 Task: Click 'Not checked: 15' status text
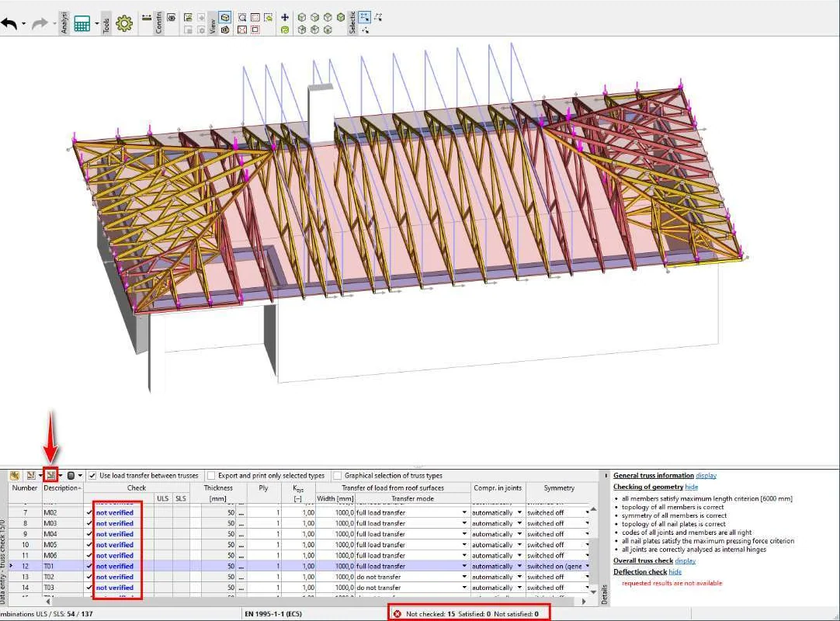[430, 614]
